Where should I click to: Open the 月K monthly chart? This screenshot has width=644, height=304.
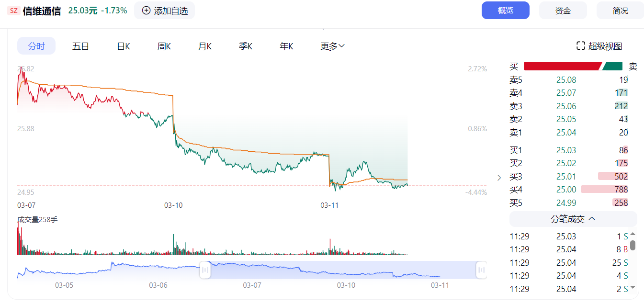[x=204, y=45]
